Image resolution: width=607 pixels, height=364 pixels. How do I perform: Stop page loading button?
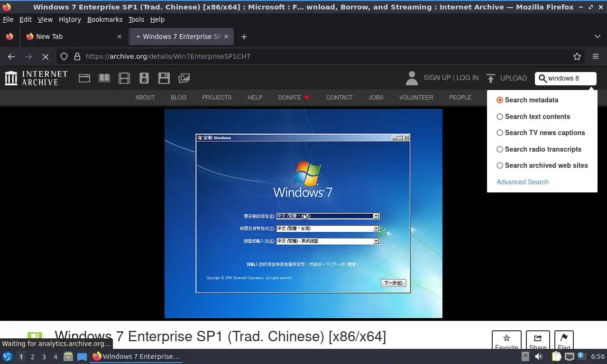[46, 56]
